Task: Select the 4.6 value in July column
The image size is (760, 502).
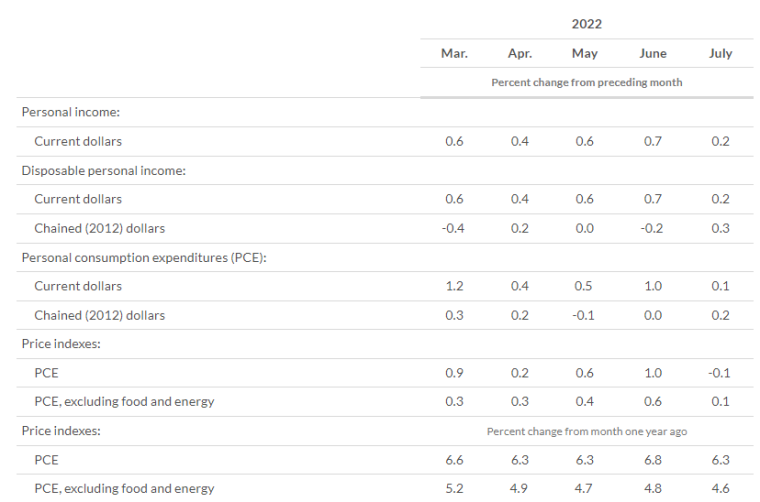Action: pyautogui.click(x=720, y=489)
